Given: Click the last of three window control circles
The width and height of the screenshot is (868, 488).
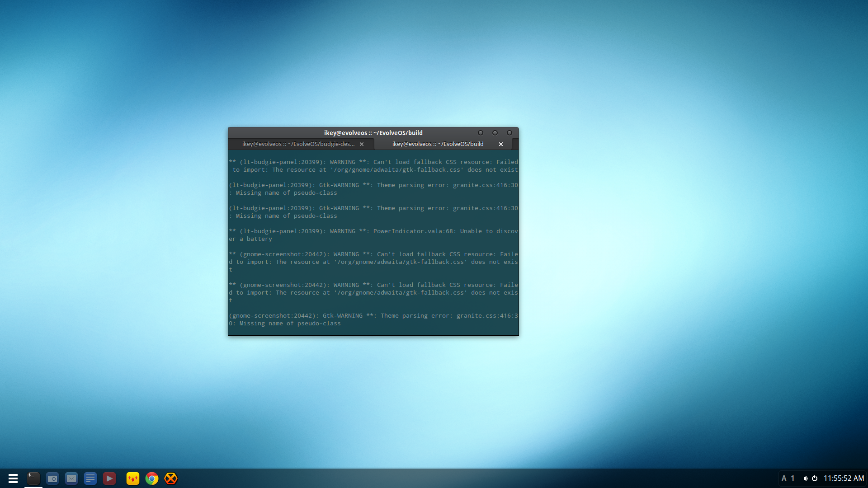Looking at the screenshot, I should click(x=509, y=133).
